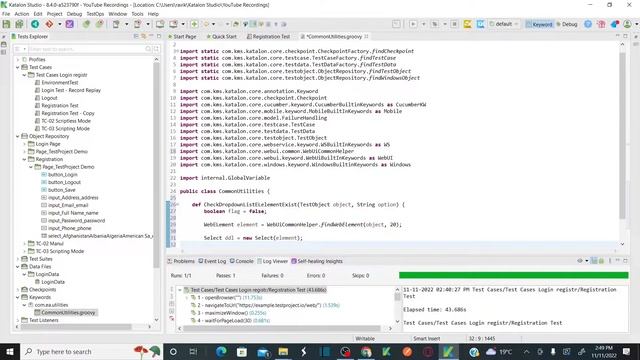Click the green Katalon icon in taskbar
This screenshot has width=640, height=360.
tap(448, 351)
